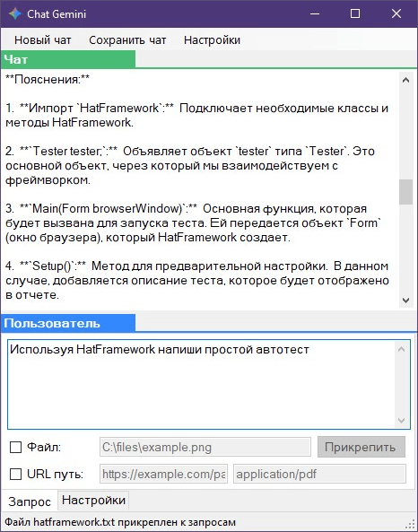This screenshot has height=532, width=418.
Task: Open the Сохранить чат menu
Action: pyautogui.click(x=127, y=40)
